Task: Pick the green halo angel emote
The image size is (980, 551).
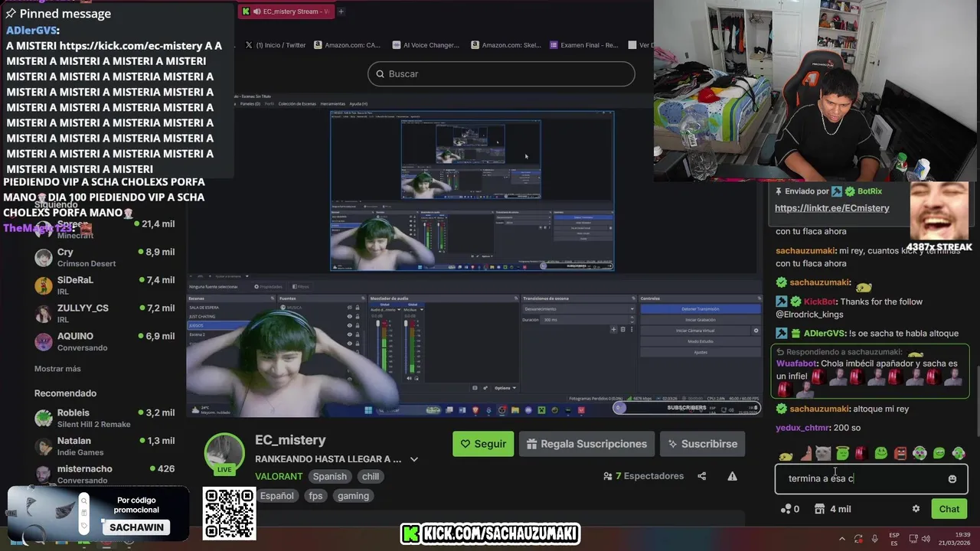Action: coord(842,453)
